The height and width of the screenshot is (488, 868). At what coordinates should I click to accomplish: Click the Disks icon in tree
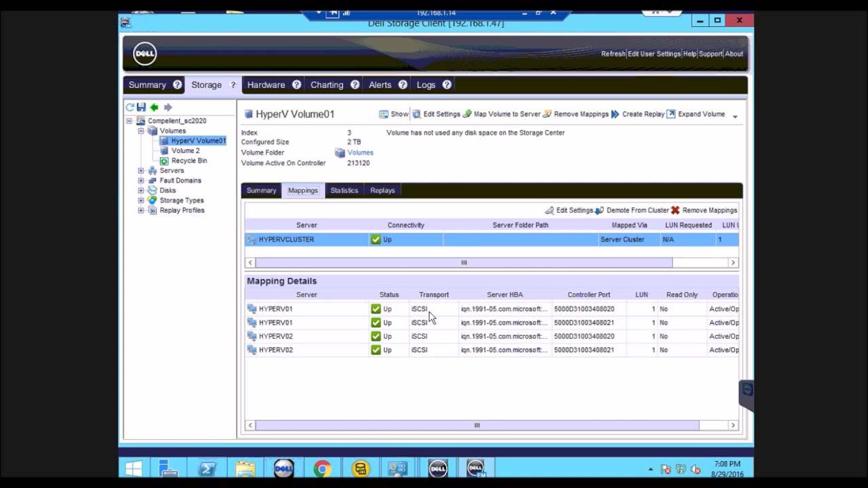(x=153, y=190)
